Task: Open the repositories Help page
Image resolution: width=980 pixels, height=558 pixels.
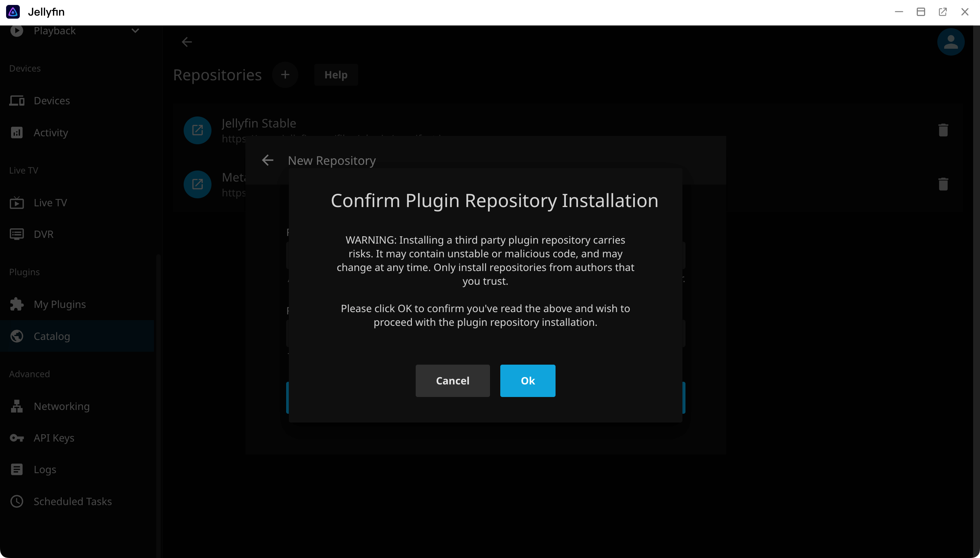Action: (336, 75)
